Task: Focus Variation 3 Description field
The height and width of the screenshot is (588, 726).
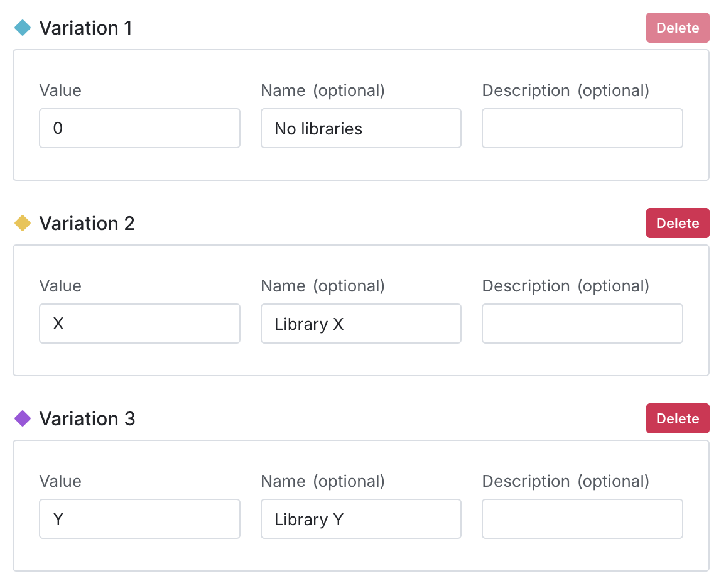Action: click(x=582, y=519)
